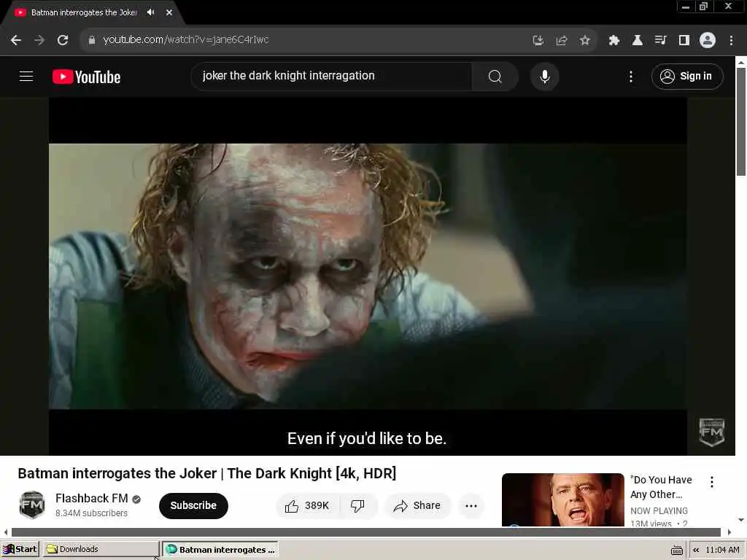Image resolution: width=747 pixels, height=560 pixels.
Task: Close the Batman interrogates the Joker tab
Action: 169,12
